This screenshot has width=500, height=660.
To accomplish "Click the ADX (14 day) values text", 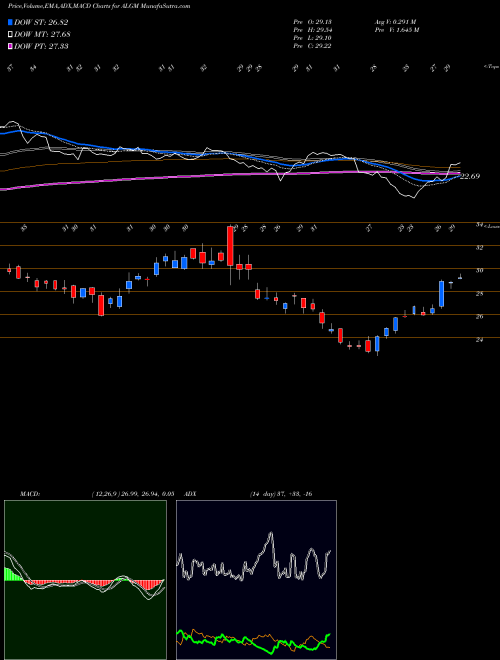I will click(x=281, y=494).
